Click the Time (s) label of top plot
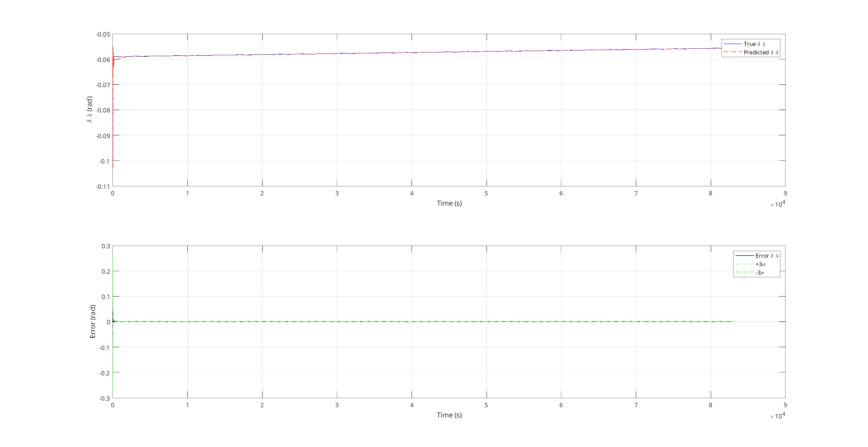 pos(449,203)
